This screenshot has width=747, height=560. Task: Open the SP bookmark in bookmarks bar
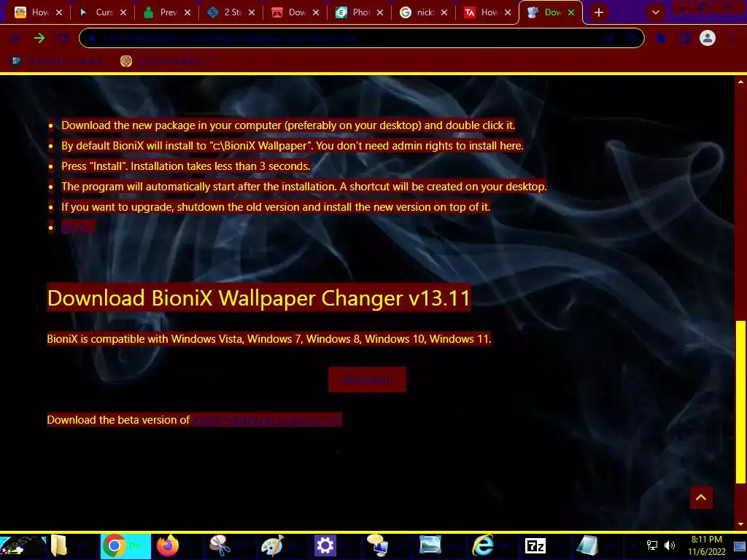point(57,61)
